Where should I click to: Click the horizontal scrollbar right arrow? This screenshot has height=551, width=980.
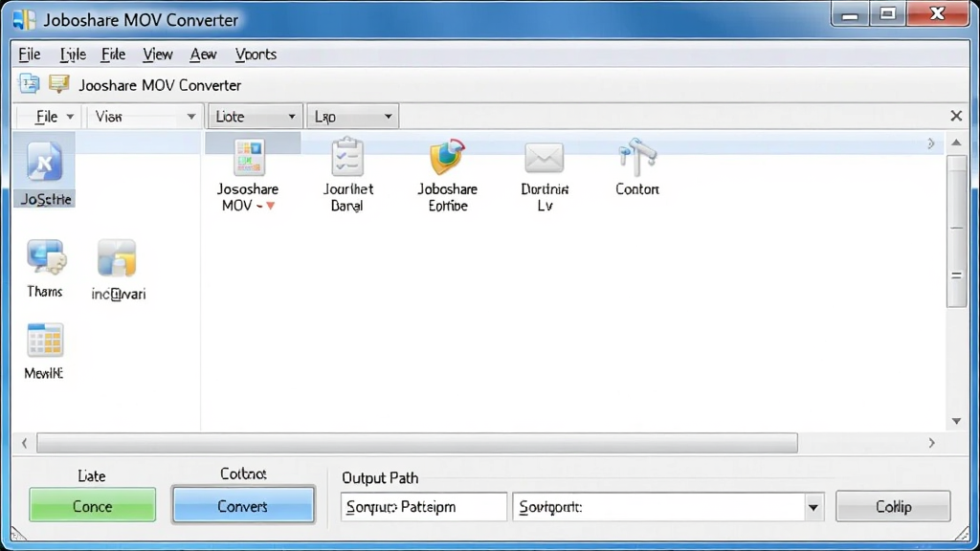931,443
